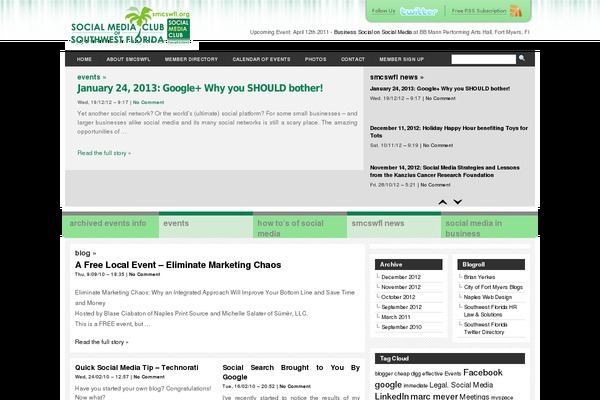
Task: Click the marc meyer tag in Tag Cloud
Action: (x=434, y=397)
